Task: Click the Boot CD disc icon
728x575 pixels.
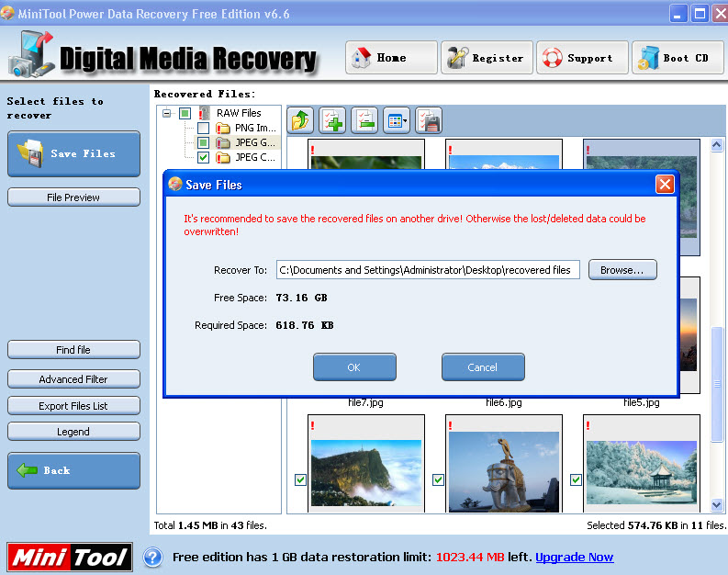Action: 648,58
